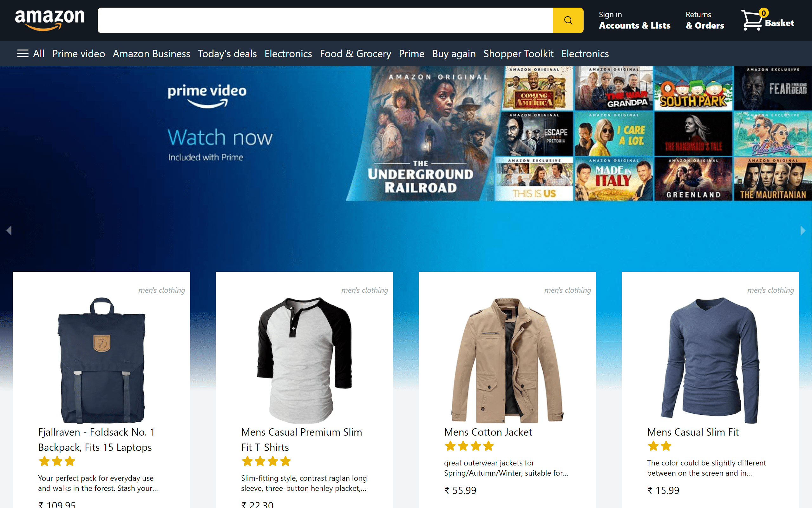
Task: Click 'Included with Prime' banner text
Action: pyautogui.click(x=206, y=157)
